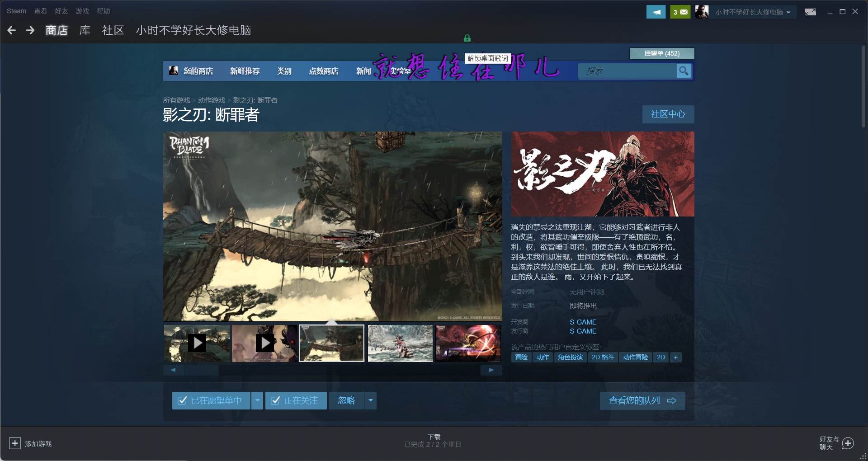Click the page vertical scrollbar
868x461 pixels.
click(x=863, y=86)
